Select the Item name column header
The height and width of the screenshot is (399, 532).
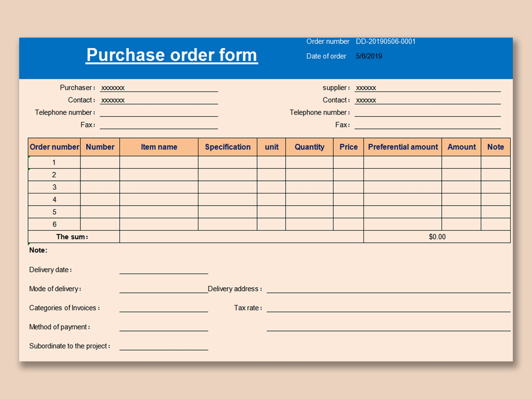pyautogui.click(x=159, y=147)
